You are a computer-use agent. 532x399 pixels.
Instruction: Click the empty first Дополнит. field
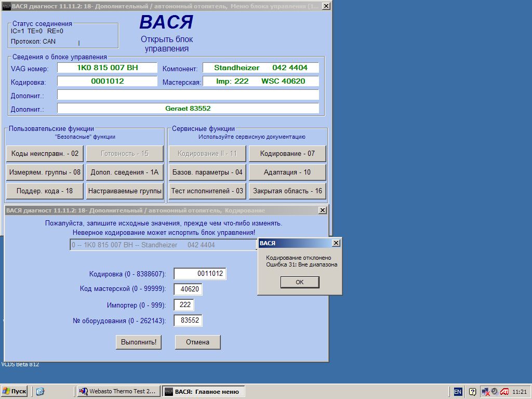tap(188, 95)
